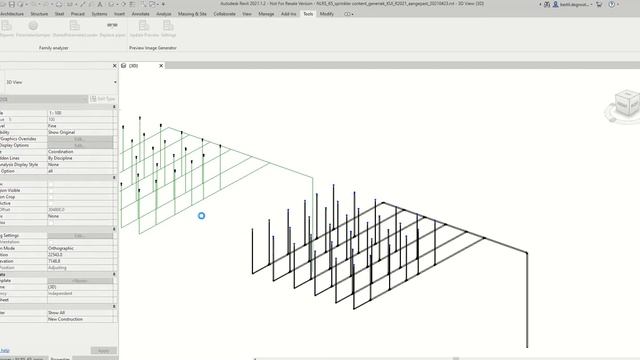Click Edit for Graphic Display Options

coord(80,145)
